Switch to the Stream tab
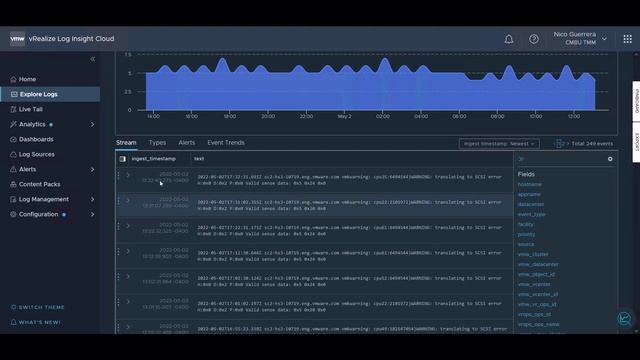This screenshot has height=360, width=640. click(126, 142)
